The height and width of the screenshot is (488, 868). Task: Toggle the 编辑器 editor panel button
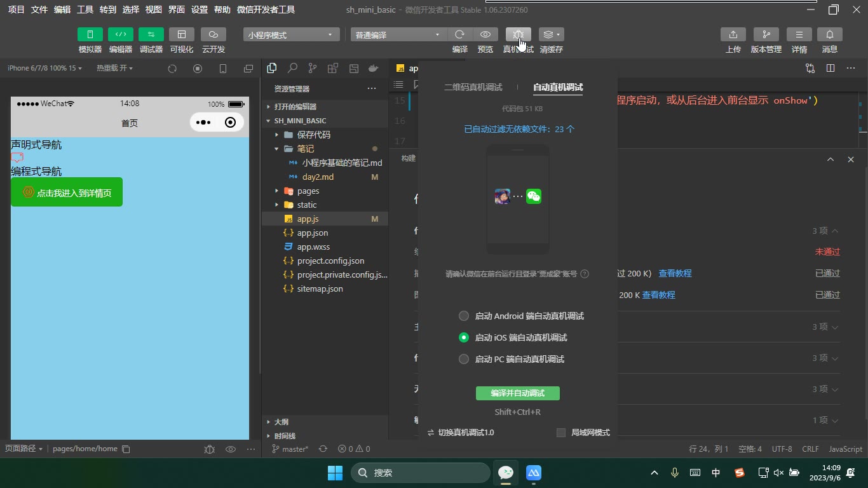click(x=121, y=34)
